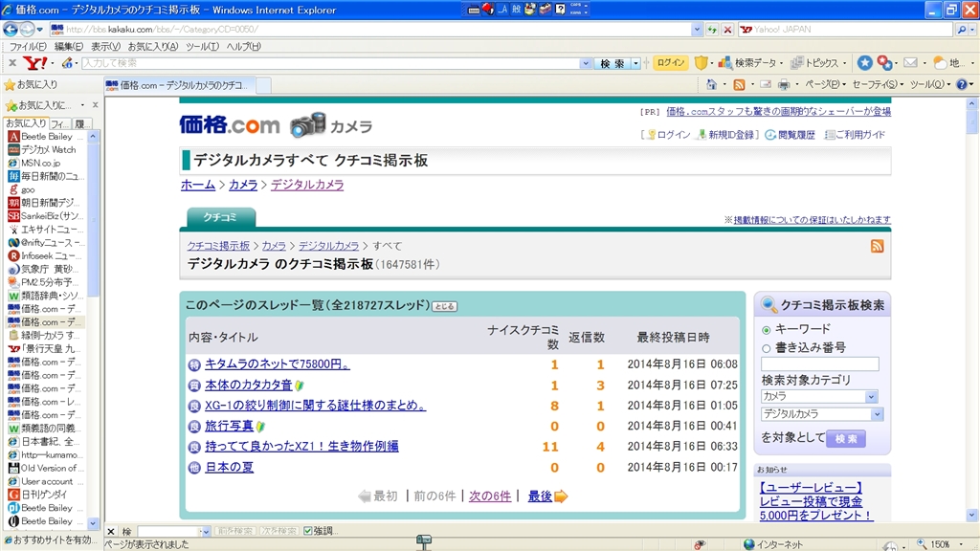Click the favorites list scrollbar down arrow
The height and width of the screenshot is (551, 980).
tap(93, 523)
